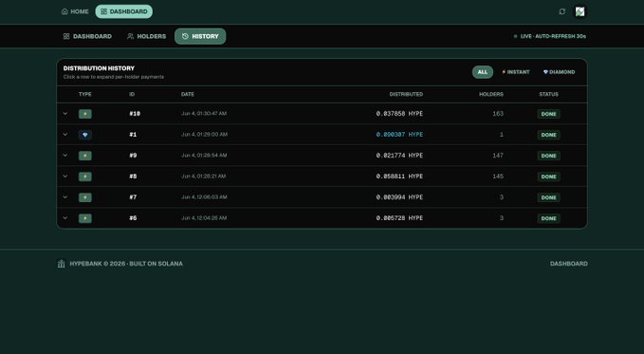Click the ID column header
This screenshot has width=644, height=354.
point(132,94)
